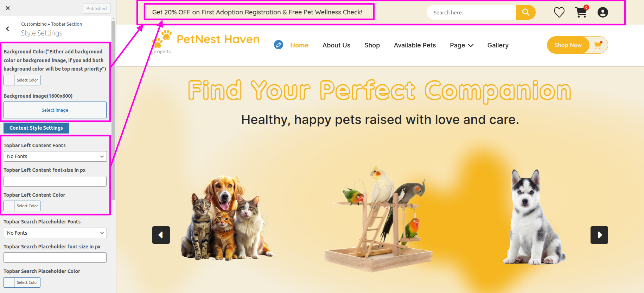Click the user account profile icon

click(x=602, y=12)
